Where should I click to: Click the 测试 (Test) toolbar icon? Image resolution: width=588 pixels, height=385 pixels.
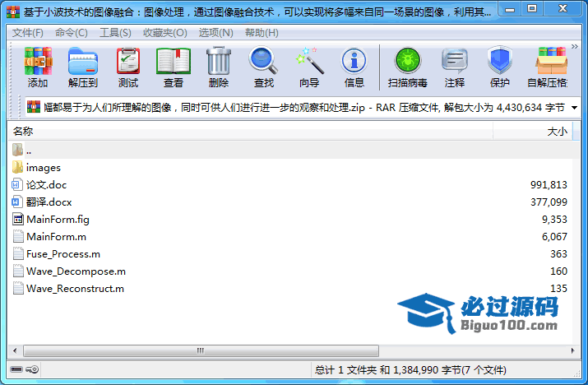[128, 61]
